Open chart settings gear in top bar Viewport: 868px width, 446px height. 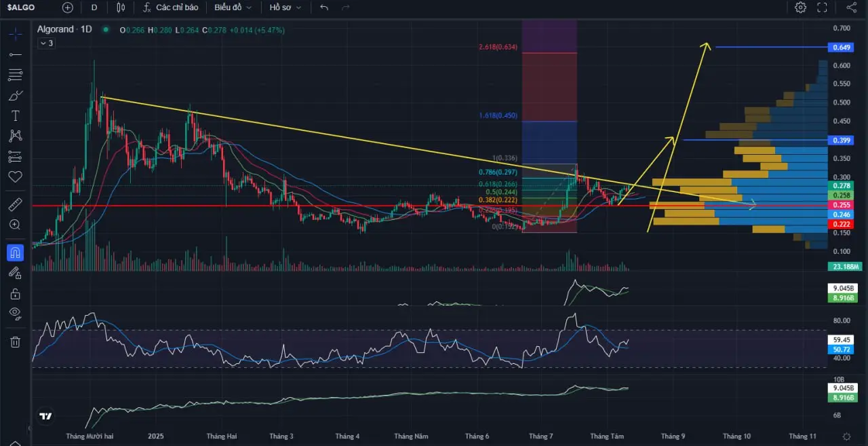[x=800, y=7]
